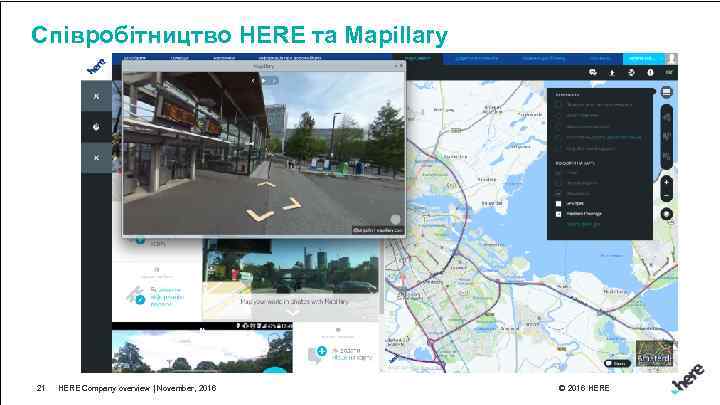Open the Mapillary attribution link in the viewer
This screenshot has width=720, height=405.
click(377, 230)
